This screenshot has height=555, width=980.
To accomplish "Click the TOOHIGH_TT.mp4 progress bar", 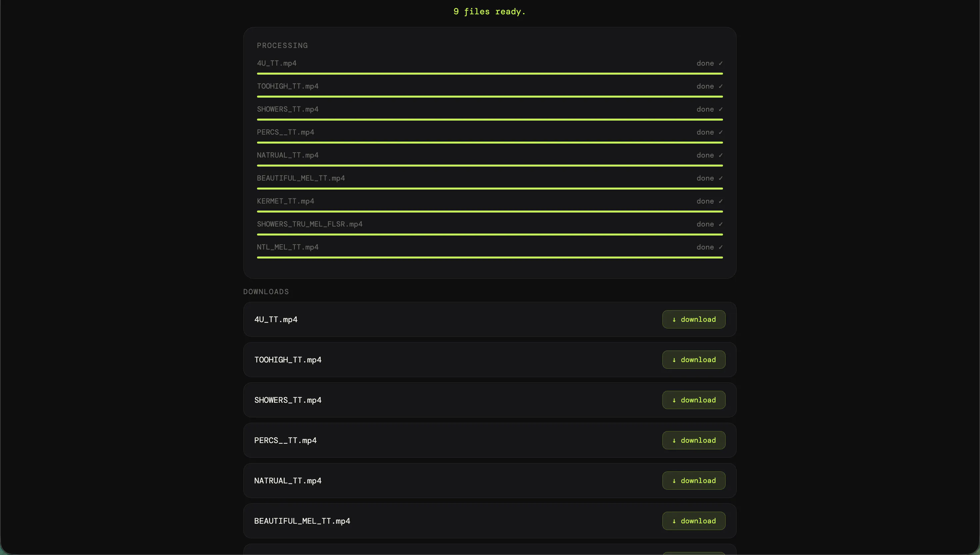I will pos(490,96).
